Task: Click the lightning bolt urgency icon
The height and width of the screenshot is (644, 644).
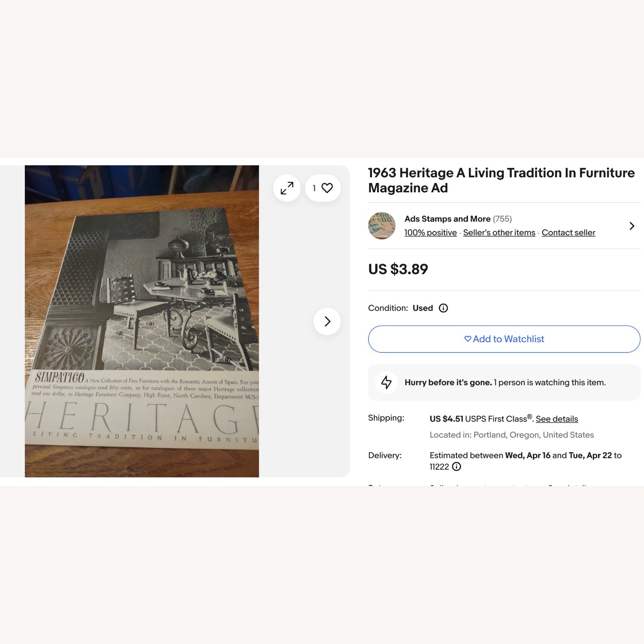Action: click(x=386, y=382)
